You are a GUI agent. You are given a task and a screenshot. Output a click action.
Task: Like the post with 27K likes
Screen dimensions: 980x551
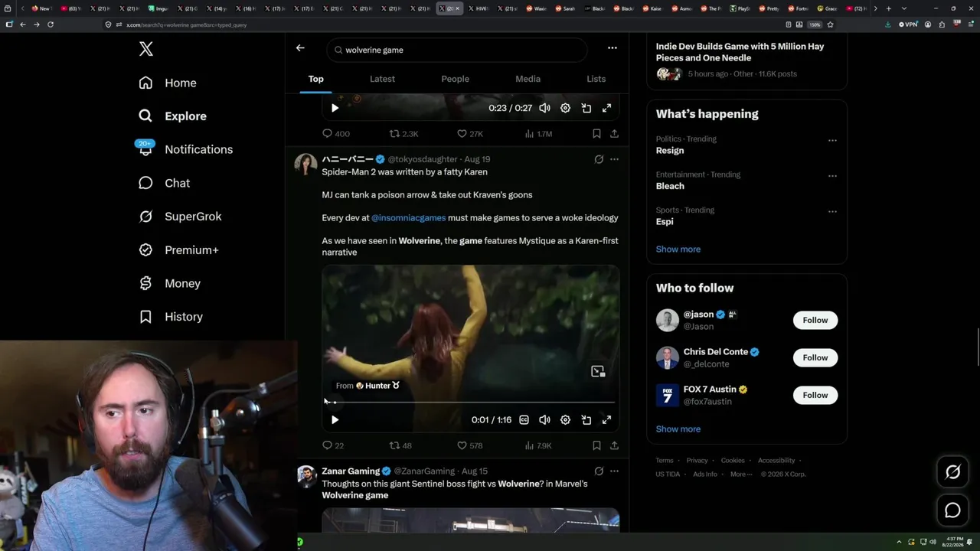(x=470, y=133)
